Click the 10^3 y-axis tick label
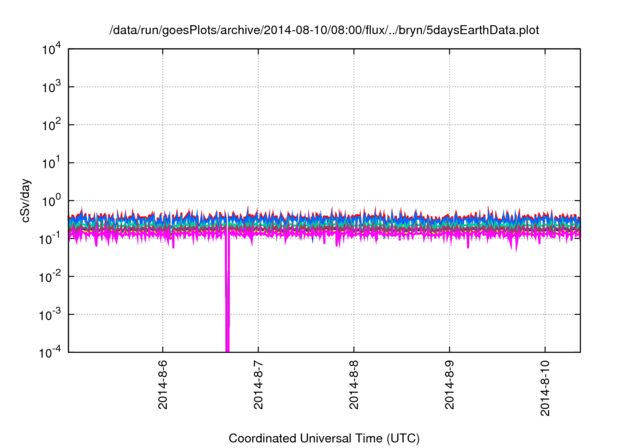The height and width of the screenshot is (448, 640). [x=51, y=87]
